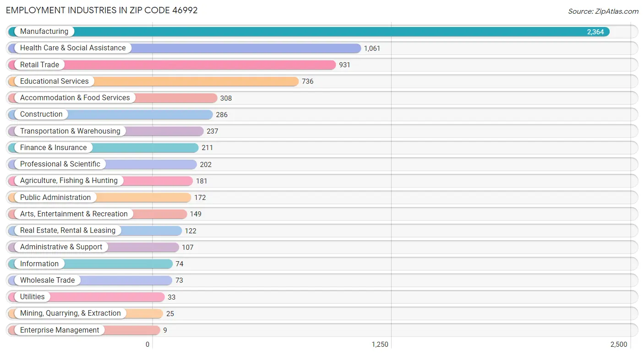Click the 2,500 axis tick label
Viewport: 644px width, 355px height.
(619, 344)
